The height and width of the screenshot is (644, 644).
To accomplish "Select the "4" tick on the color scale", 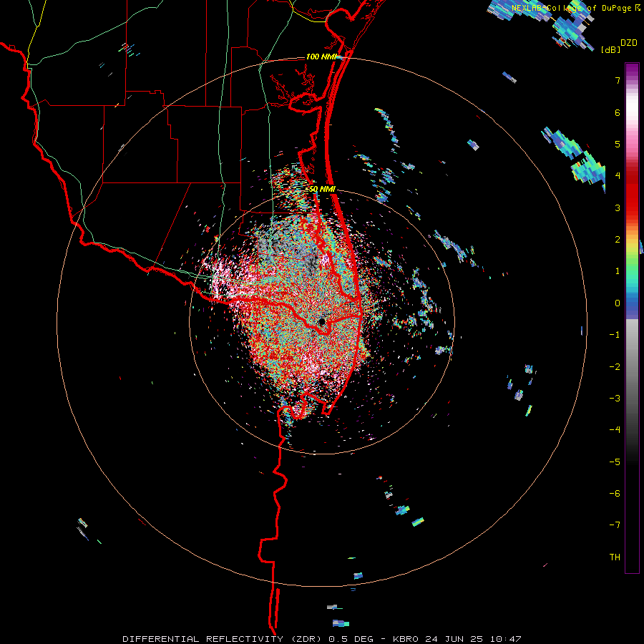I will 618,176.
